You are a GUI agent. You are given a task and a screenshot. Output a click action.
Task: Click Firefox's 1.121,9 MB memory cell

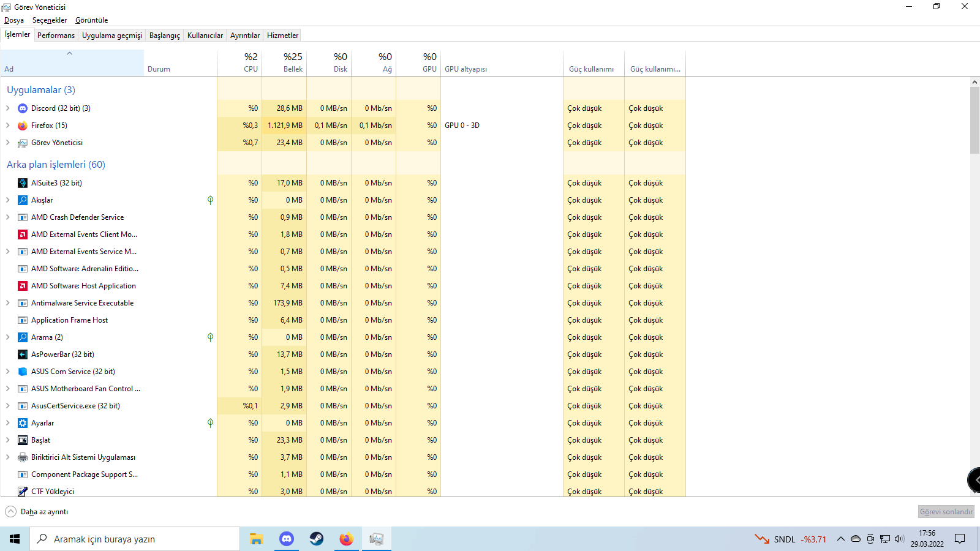[x=284, y=126]
